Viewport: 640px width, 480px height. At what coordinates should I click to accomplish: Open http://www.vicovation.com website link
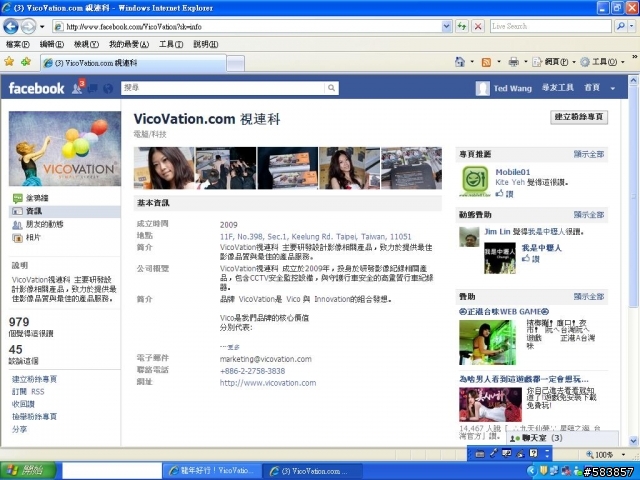[x=268, y=383]
